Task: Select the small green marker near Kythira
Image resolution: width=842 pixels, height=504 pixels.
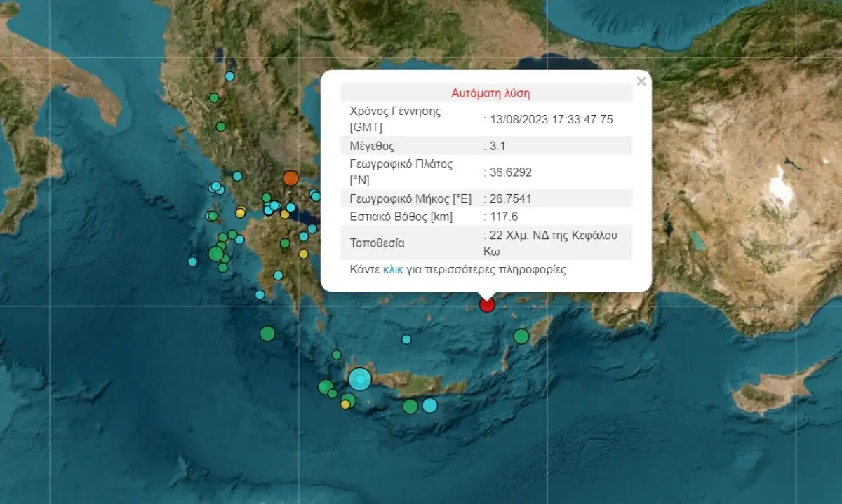Action: pyautogui.click(x=336, y=355)
